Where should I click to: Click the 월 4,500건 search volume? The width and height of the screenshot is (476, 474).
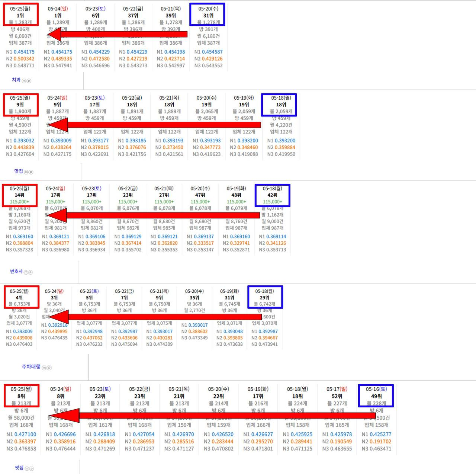point(20,125)
